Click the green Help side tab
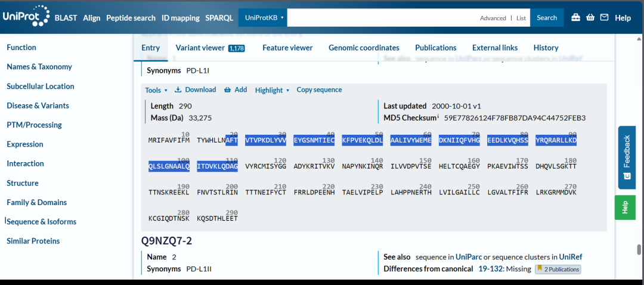 point(625,207)
